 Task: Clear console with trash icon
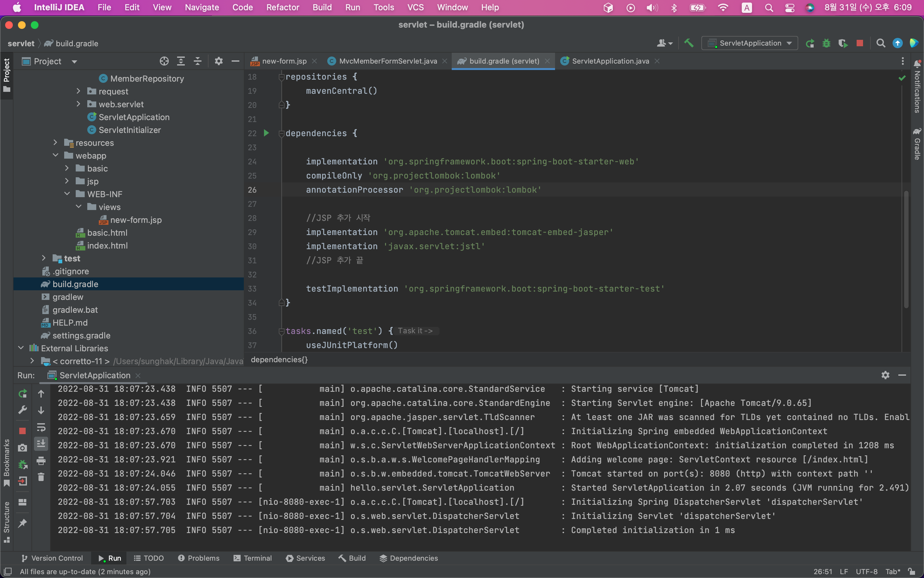41,477
